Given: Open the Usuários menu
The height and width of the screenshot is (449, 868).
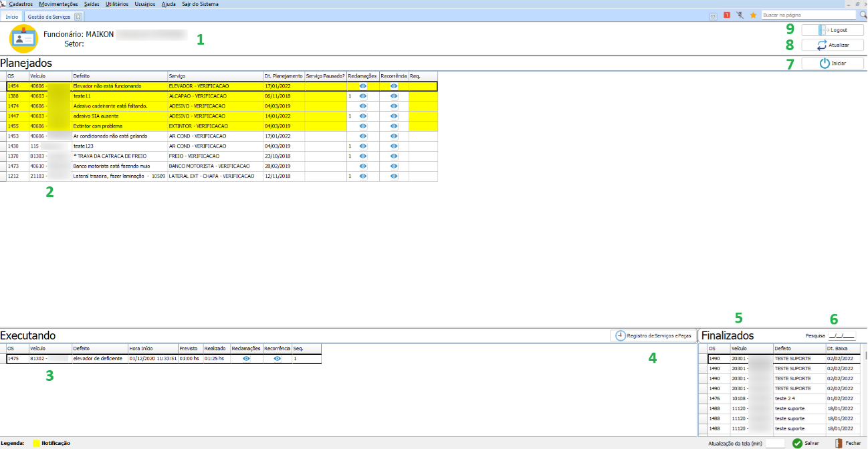Looking at the screenshot, I should point(144,4).
